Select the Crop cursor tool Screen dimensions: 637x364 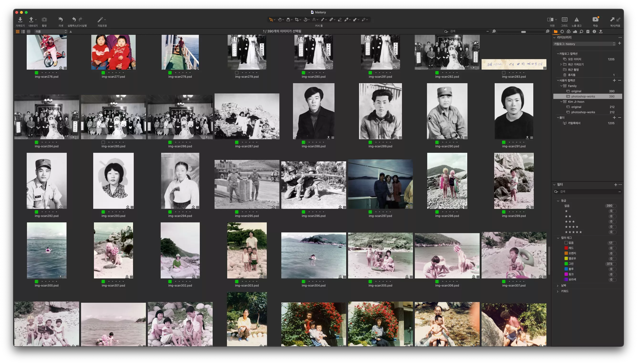click(297, 20)
